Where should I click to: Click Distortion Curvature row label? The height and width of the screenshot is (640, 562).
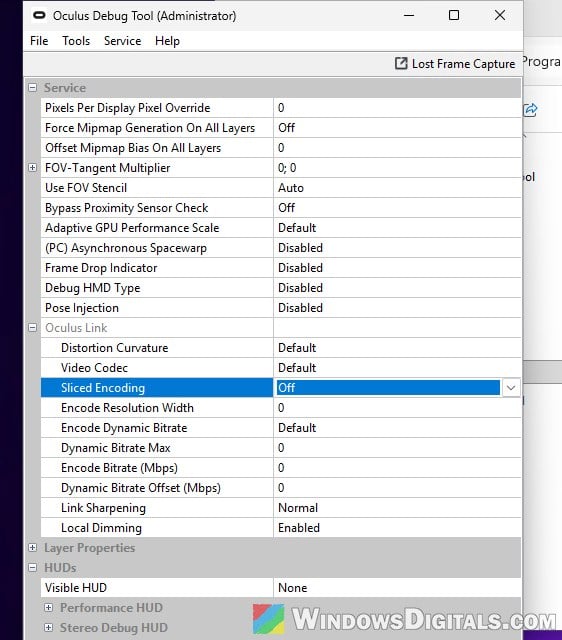pos(114,348)
